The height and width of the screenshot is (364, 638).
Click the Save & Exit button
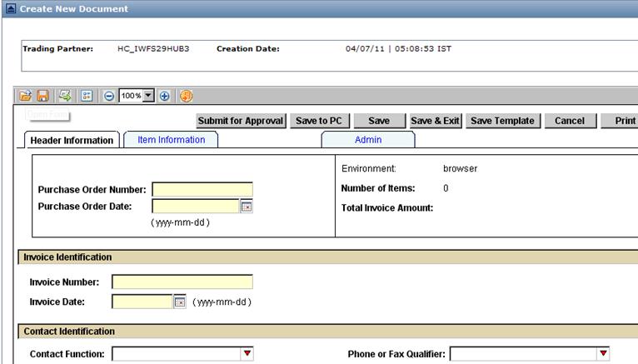click(x=436, y=121)
